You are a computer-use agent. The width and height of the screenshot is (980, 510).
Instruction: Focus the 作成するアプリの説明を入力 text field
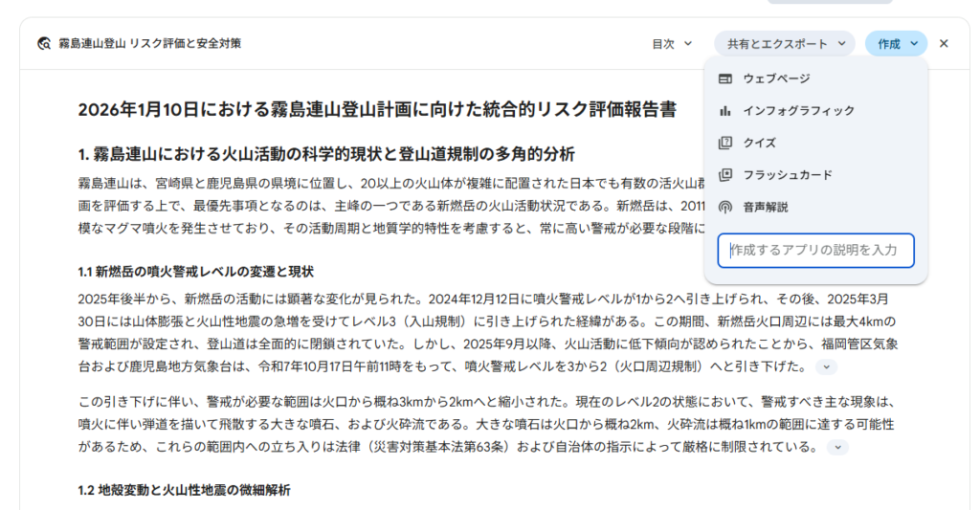815,251
